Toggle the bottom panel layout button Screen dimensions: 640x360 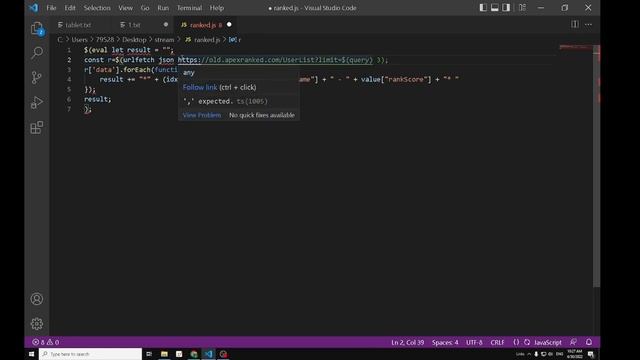click(495, 8)
